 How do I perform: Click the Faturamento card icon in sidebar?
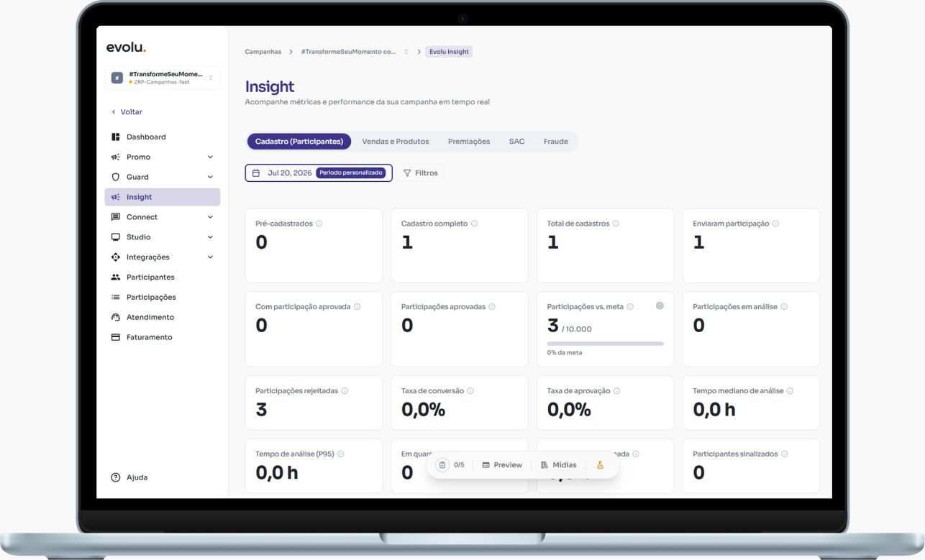click(x=115, y=337)
